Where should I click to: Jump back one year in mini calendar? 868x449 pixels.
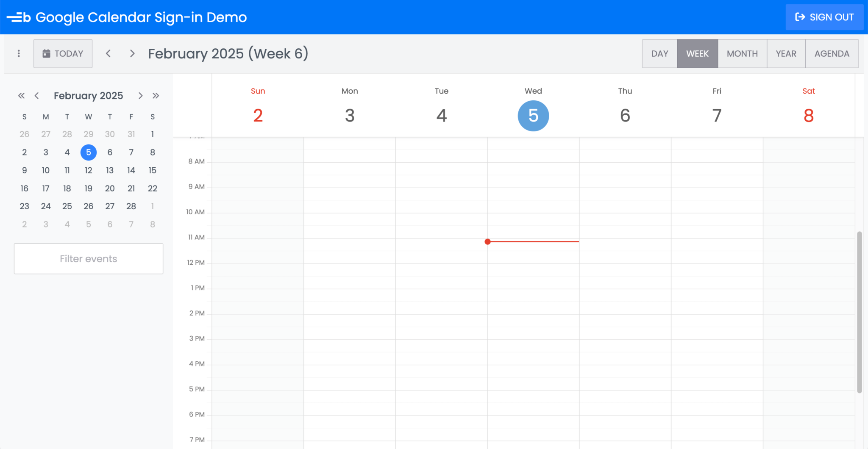click(x=21, y=96)
